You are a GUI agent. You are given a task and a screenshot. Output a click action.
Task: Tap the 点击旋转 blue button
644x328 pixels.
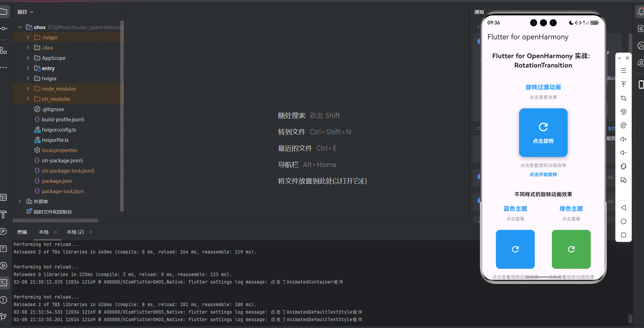543,133
